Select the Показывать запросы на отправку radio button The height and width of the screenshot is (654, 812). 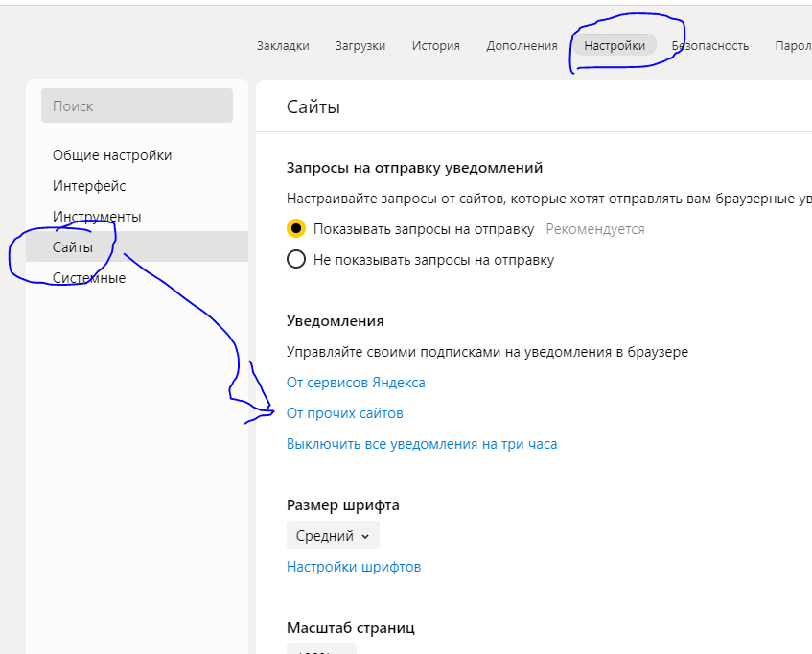[x=296, y=229]
